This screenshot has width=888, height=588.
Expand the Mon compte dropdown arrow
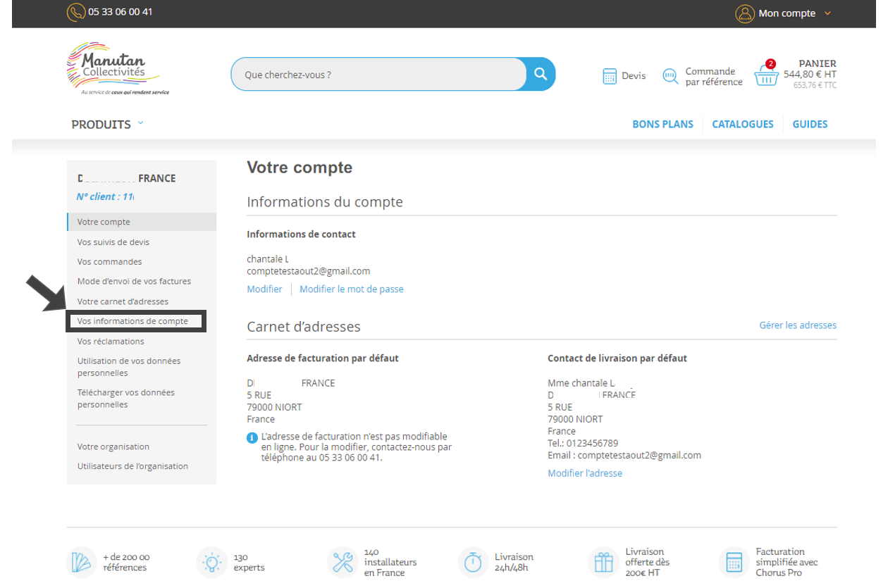[827, 13]
